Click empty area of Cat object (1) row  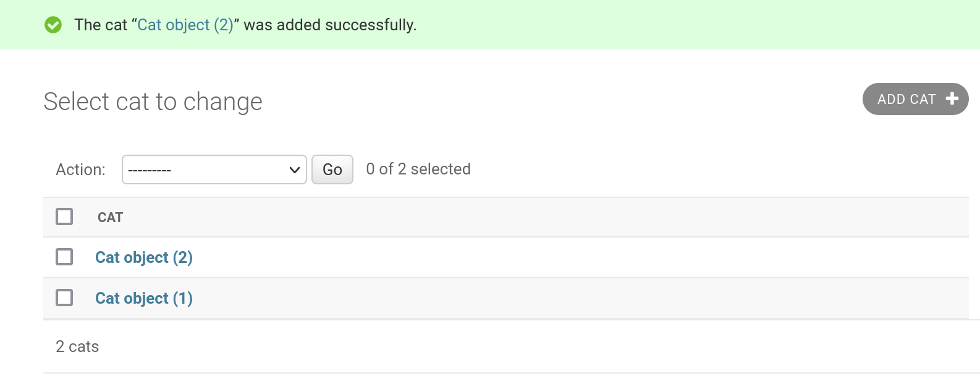[x=581, y=298]
